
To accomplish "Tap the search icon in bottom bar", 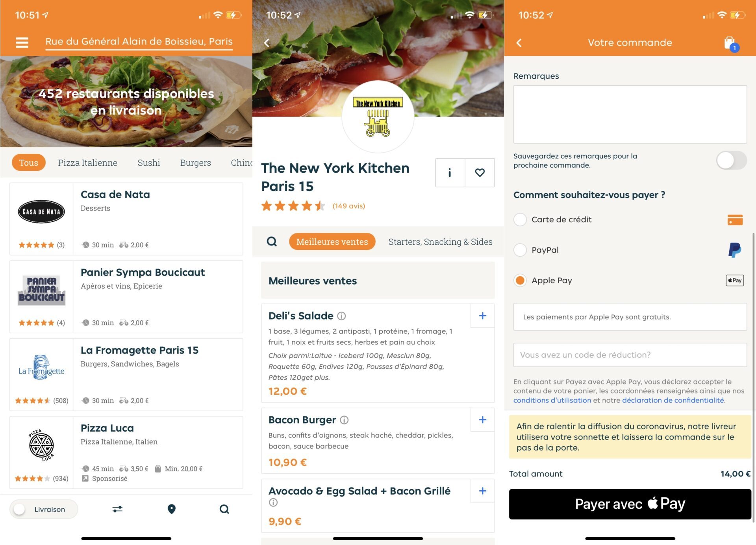I will tap(224, 509).
